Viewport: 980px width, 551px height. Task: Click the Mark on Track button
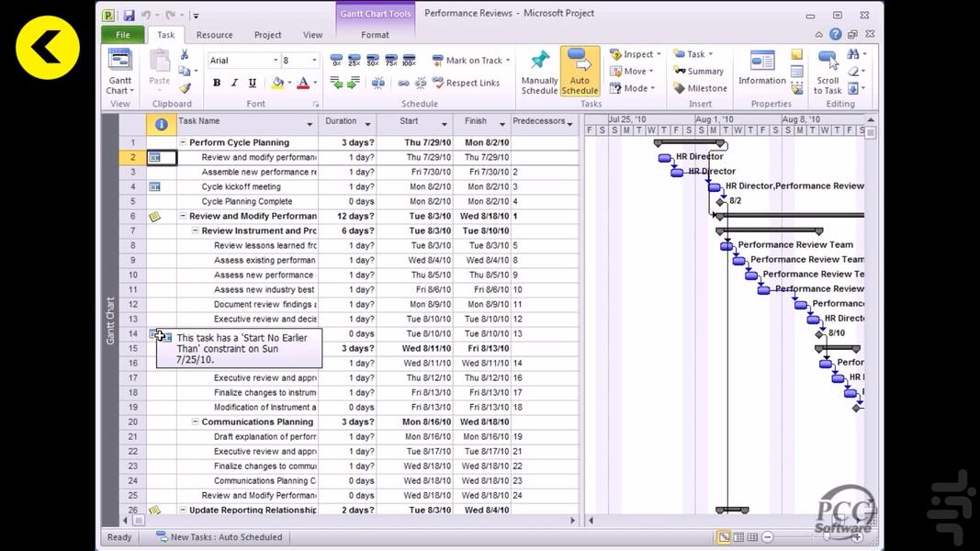pos(467,61)
